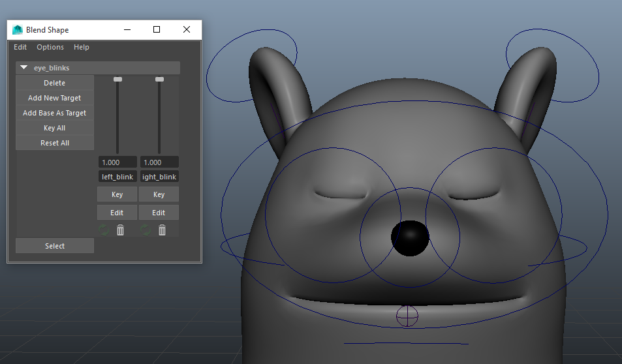
Task: Collapse the eye_blinks section
Action: [x=24, y=68]
